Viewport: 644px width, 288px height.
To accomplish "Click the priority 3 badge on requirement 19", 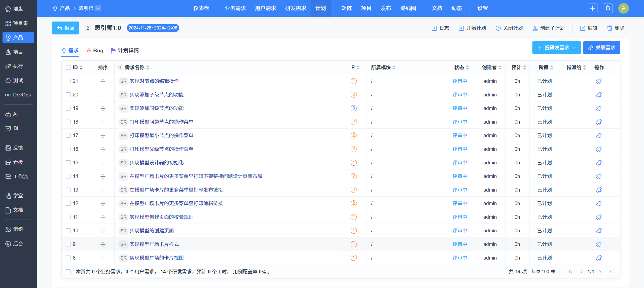I will click(353, 108).
